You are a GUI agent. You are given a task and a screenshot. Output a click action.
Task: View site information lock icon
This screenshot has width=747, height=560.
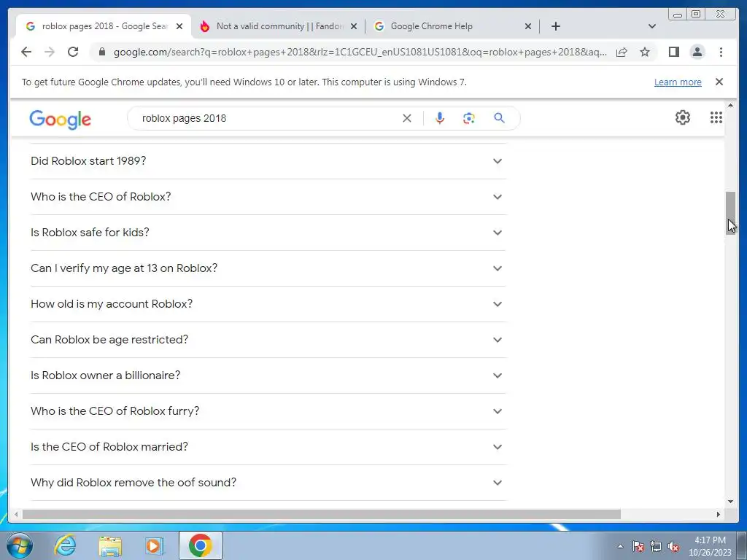click(101, 52)
